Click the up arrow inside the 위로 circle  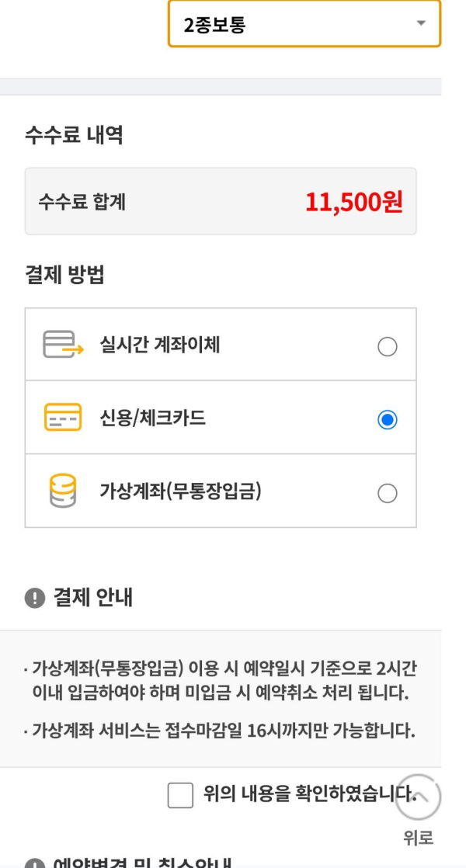point(419,797)
